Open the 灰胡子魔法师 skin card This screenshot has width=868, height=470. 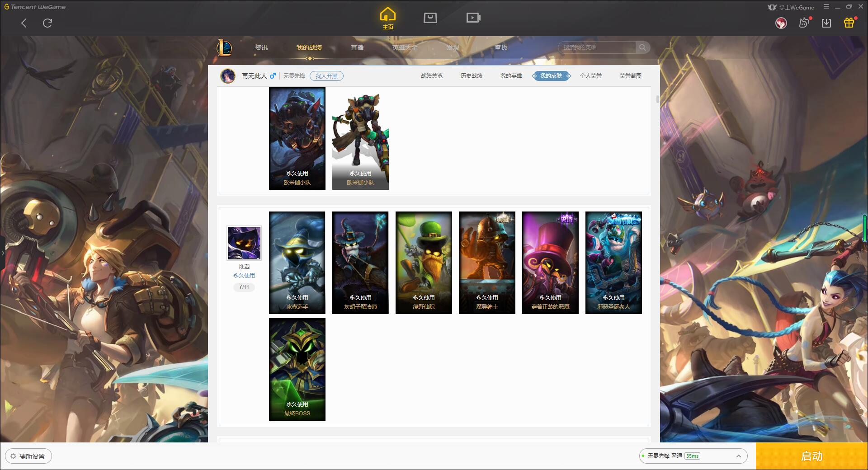[360, 263]
